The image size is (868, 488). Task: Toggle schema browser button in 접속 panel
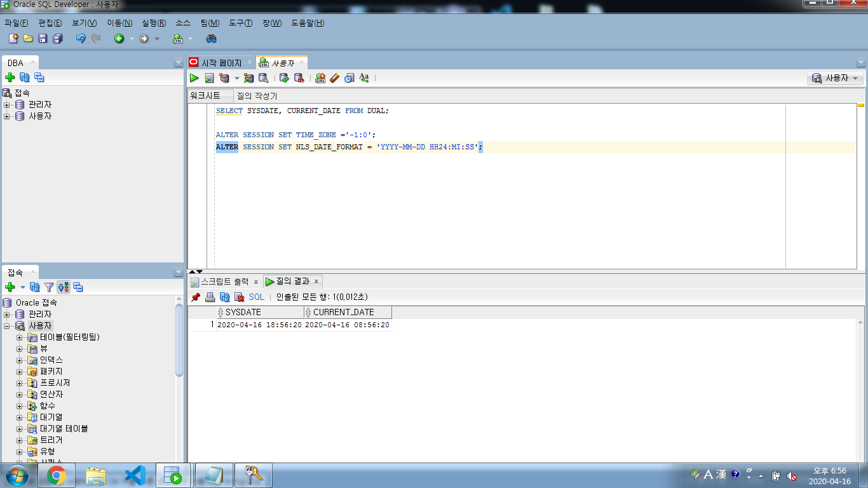pos(64,287)
